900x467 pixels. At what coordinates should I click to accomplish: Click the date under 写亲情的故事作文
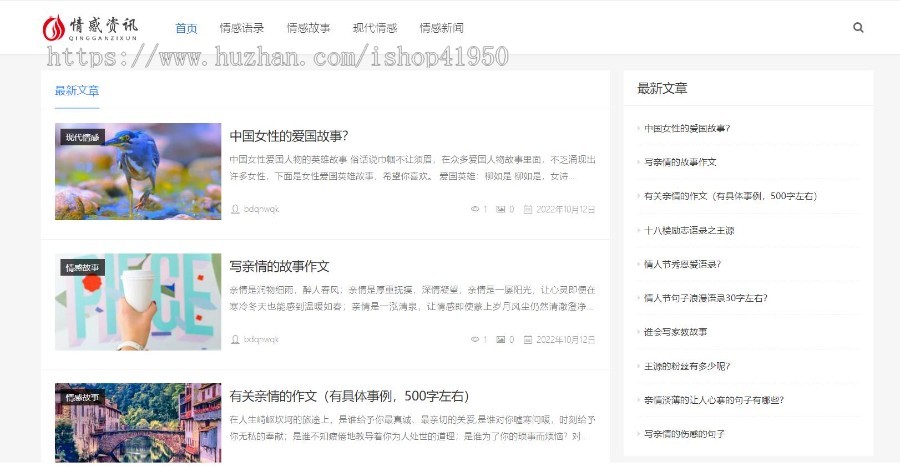(565, 340)
